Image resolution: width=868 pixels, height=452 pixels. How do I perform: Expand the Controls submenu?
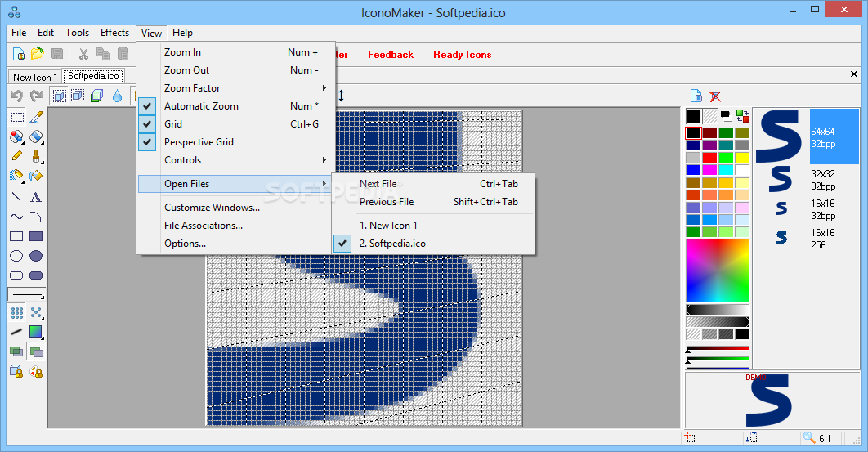tap(236, 160)
